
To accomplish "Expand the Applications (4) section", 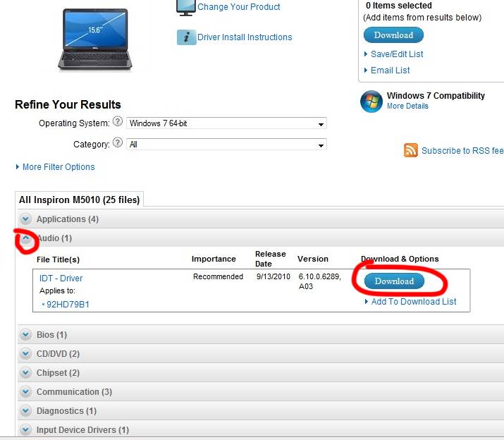I will (25, 219).
